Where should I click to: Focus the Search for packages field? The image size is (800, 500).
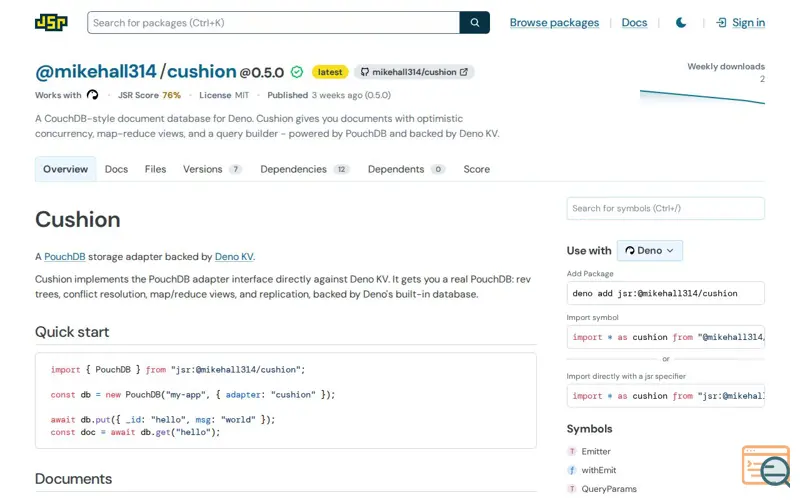click(273, 22)
